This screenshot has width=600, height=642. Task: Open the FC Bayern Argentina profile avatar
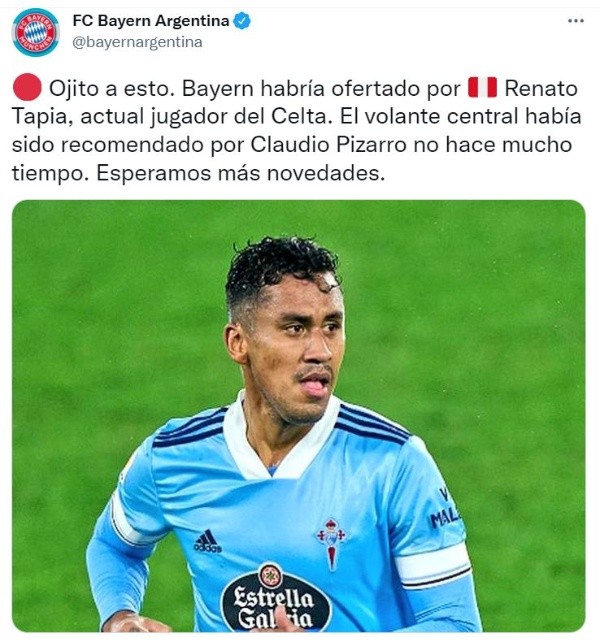point(36,32)
